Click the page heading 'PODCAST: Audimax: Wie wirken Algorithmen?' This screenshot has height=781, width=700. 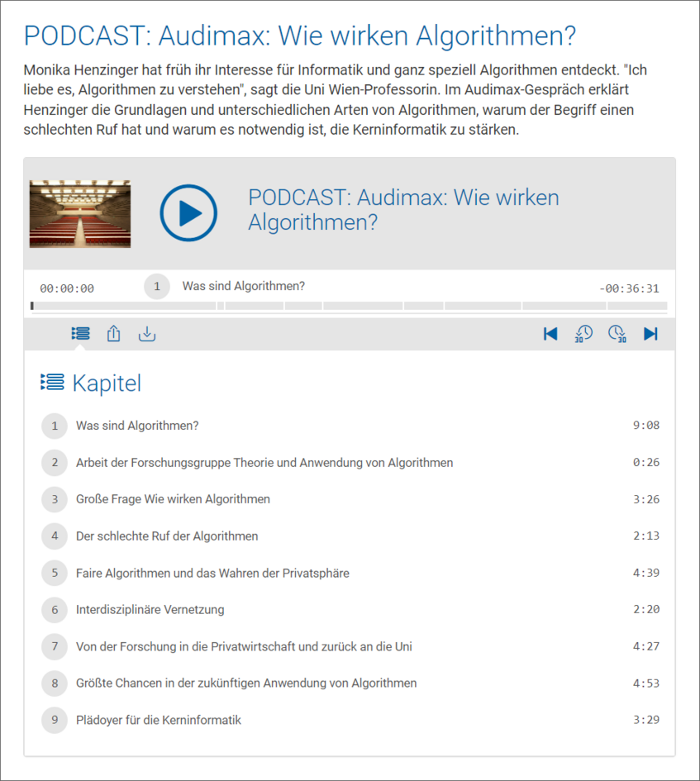300,36
